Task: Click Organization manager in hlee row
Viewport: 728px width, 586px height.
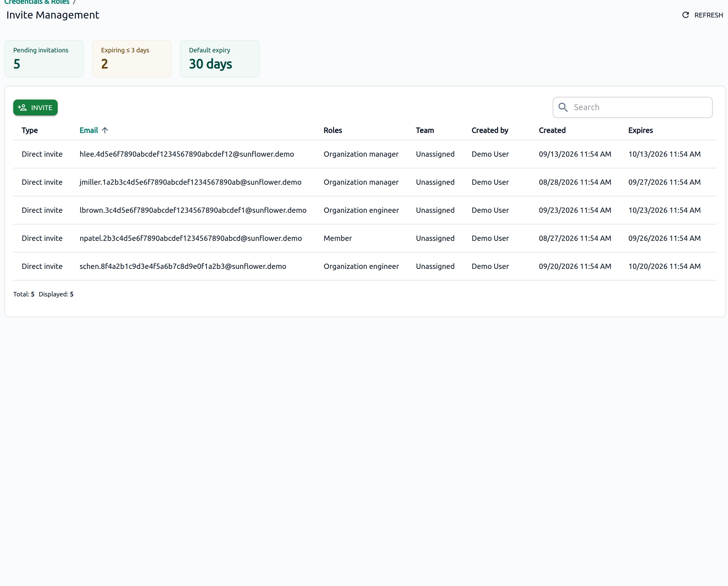Action: (x=361, y=154)
